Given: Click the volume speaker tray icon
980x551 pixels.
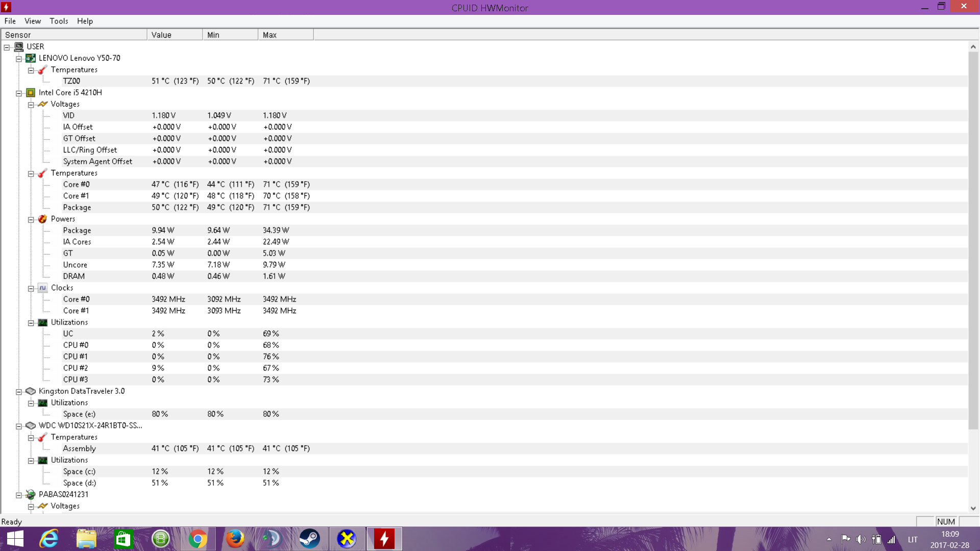Looking at the screenshot, I should [x=861, y=539].
